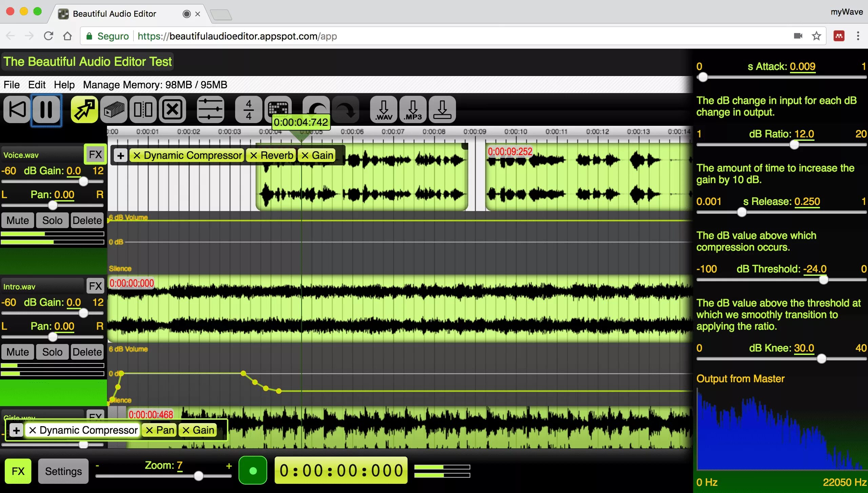Select the pointer arrow tool
Screen dimensions: 868x493
(84, 110)
